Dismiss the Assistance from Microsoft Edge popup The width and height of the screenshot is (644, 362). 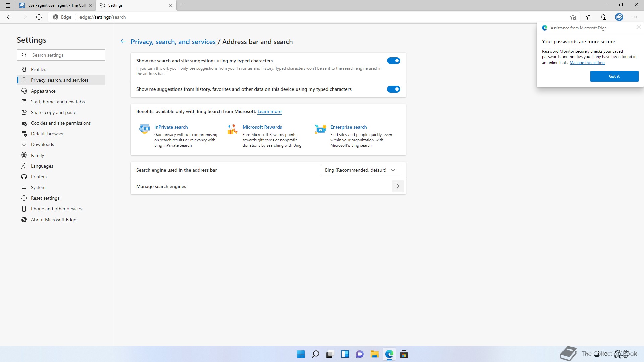point(638,27)
